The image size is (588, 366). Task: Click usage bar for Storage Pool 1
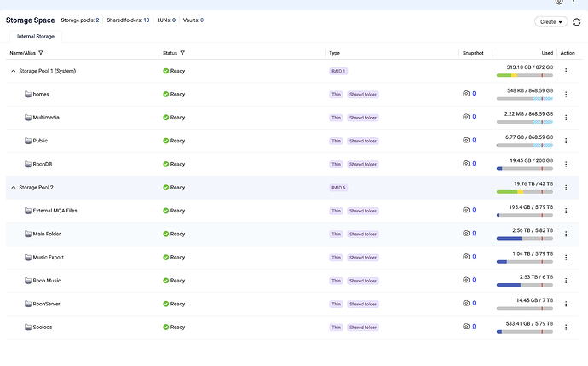click(x=525, y=75)
